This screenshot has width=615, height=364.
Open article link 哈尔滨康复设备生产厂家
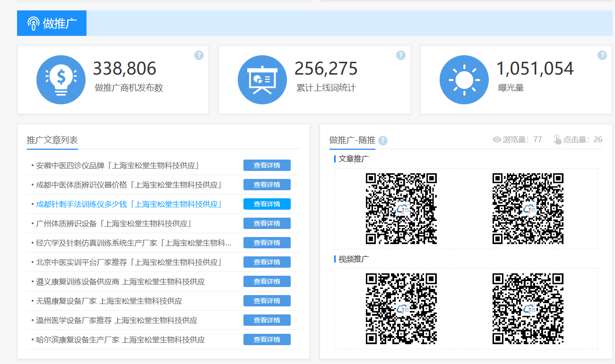[x=121, y=339]
